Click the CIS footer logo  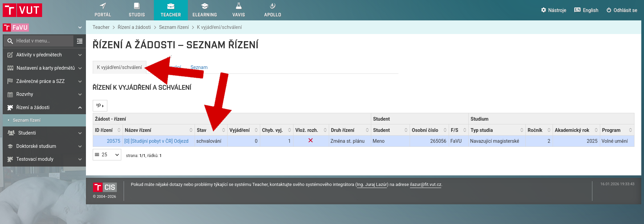click(105, 187)
